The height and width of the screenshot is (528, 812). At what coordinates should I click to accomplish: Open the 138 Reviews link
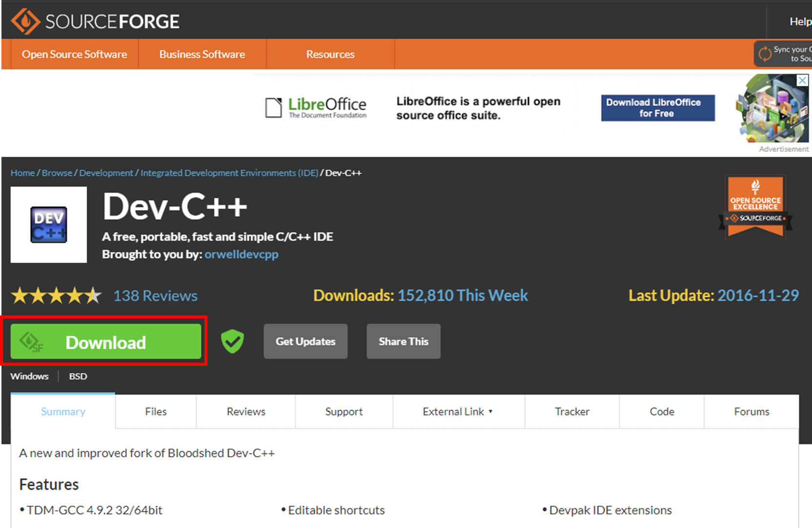155,296
